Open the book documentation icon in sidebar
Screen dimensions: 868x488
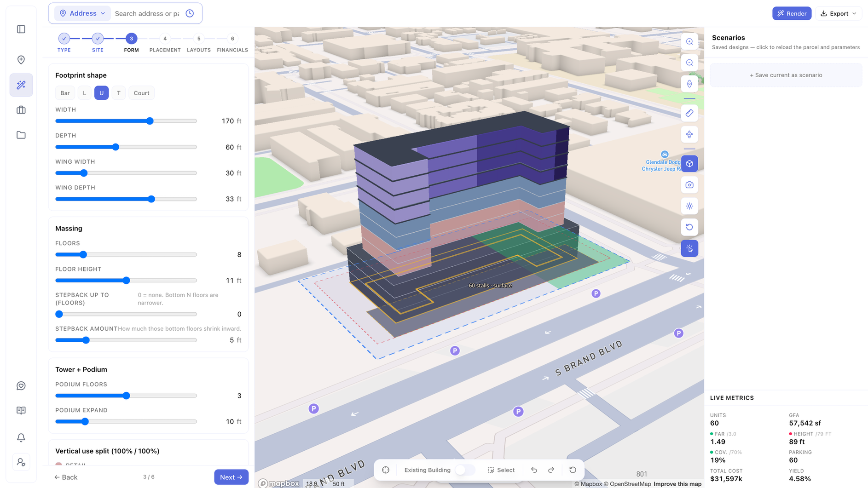21,411
